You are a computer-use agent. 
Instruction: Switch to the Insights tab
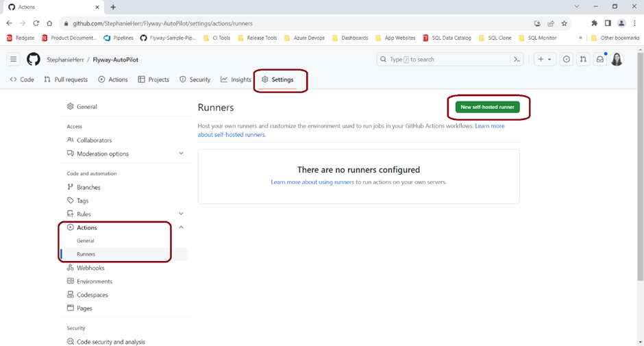tap(236, 79)
